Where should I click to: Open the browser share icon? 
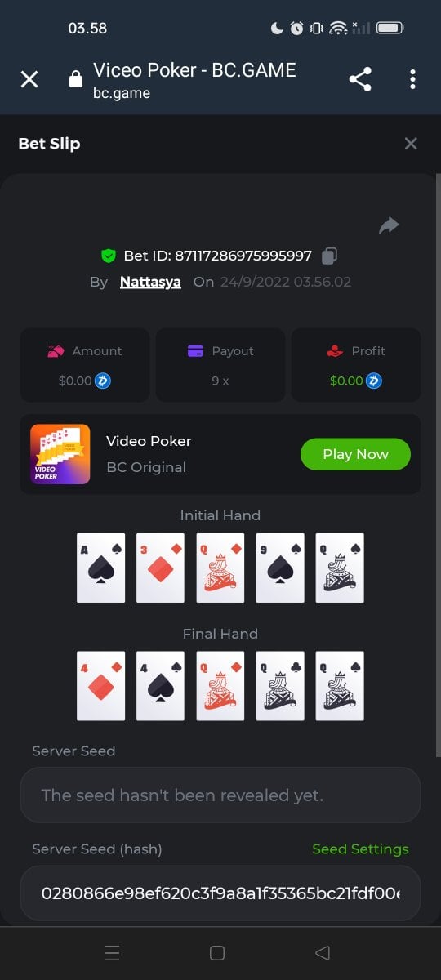coord(360,79)
